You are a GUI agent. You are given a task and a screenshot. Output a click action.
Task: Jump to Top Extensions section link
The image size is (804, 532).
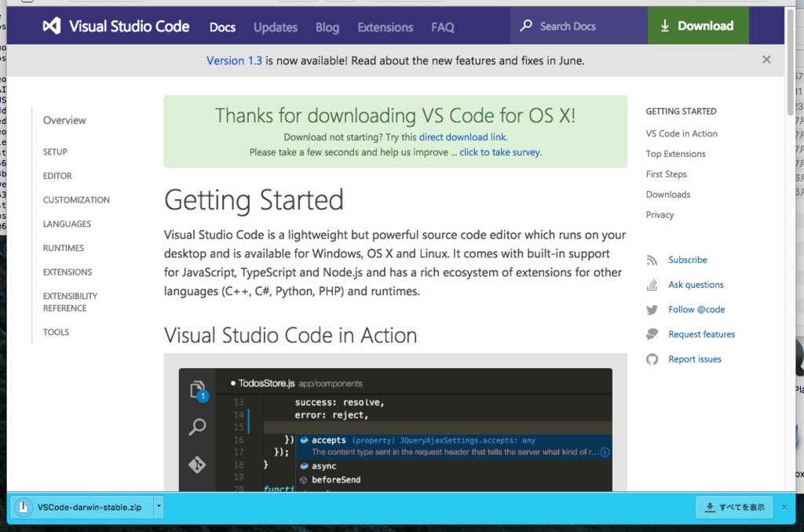pos(675,154)
